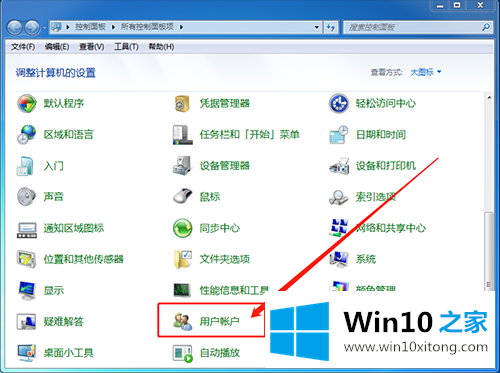Open the 通知区域图标 icon

point(27,230)
